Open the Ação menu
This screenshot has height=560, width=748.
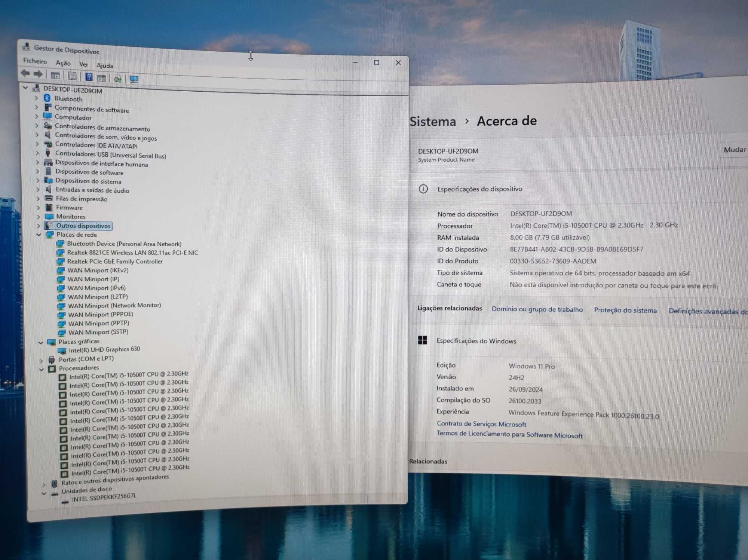click(x=63, y=63)
